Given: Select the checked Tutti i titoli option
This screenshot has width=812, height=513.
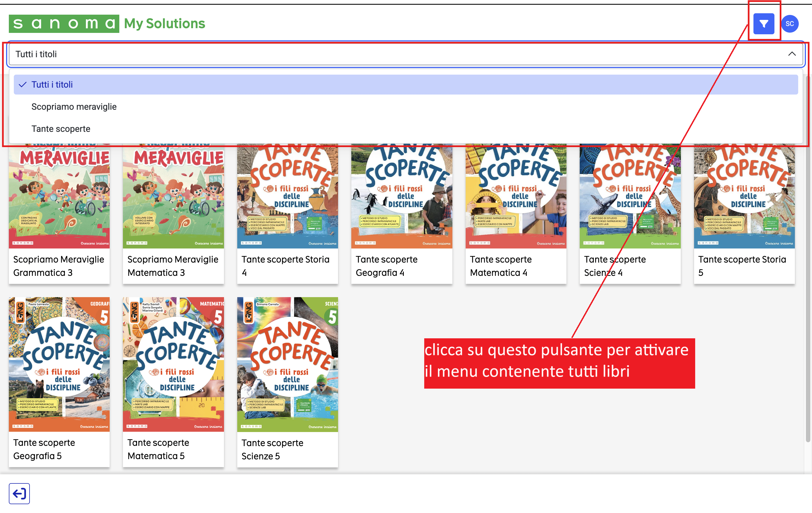Looking at the screenshot, I should click(x=406, y=84).
